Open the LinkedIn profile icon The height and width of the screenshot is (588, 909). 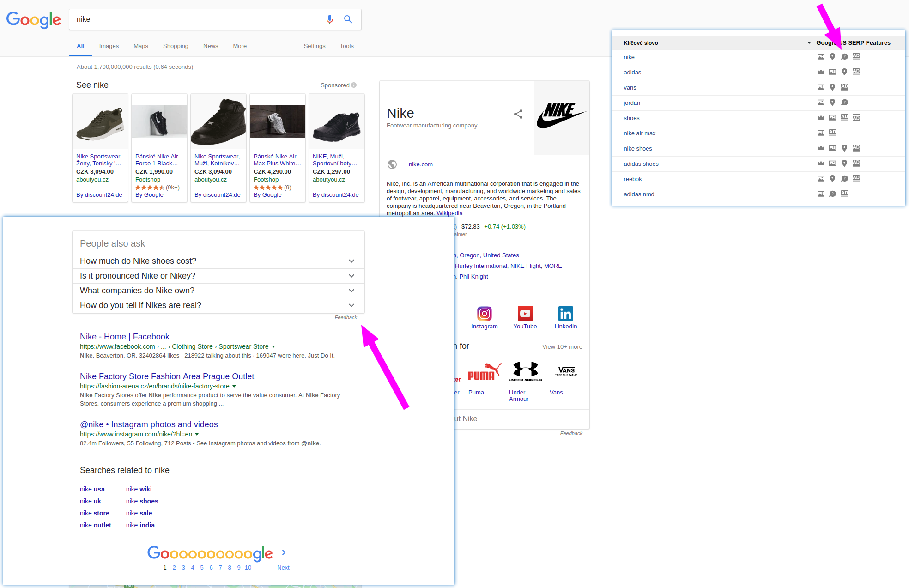pyautogui.click(x=565, y=314)
